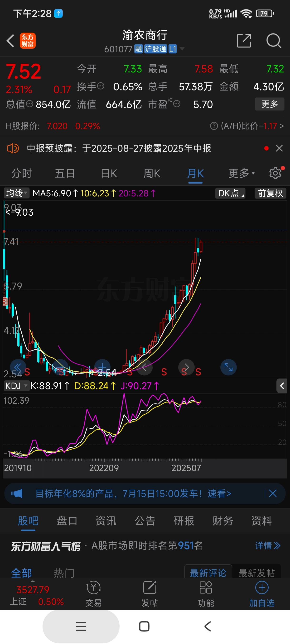Tap the fullscreen expand chart button
Image resolution: width=290 pixels, height=644 pixels.
coord(228,367)
